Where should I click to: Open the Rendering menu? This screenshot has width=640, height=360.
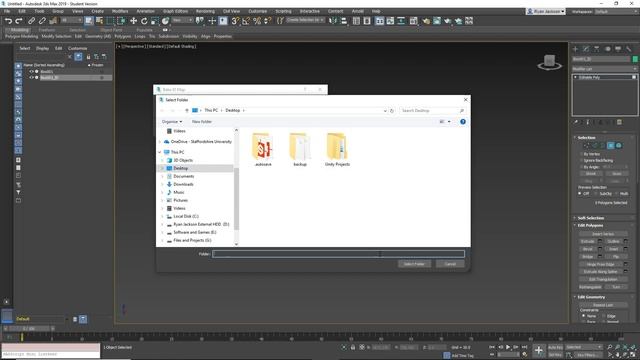[205, 11]
